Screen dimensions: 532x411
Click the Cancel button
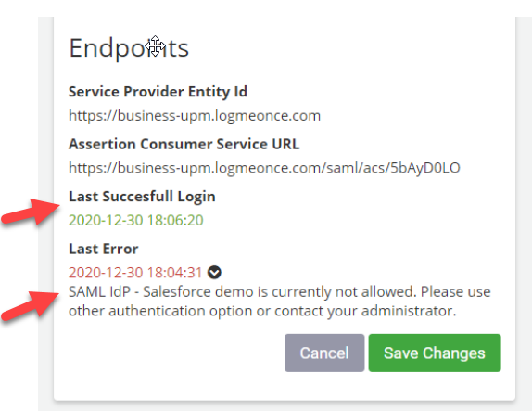pyautogui.click(x=324, y=353)
